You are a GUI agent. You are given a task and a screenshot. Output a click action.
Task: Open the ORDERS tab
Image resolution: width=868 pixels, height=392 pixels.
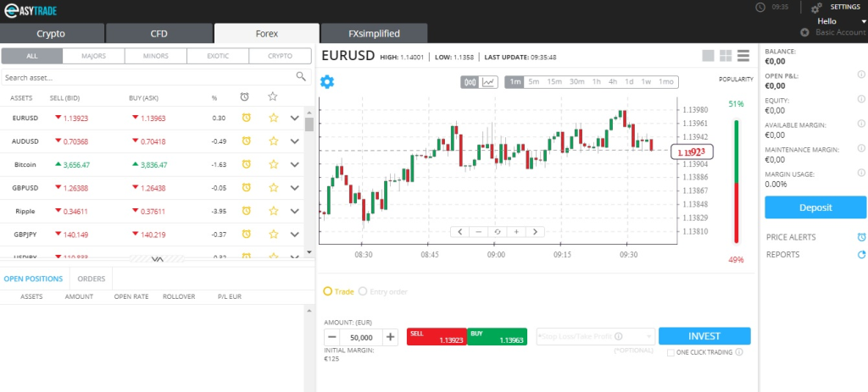(92, 279)
